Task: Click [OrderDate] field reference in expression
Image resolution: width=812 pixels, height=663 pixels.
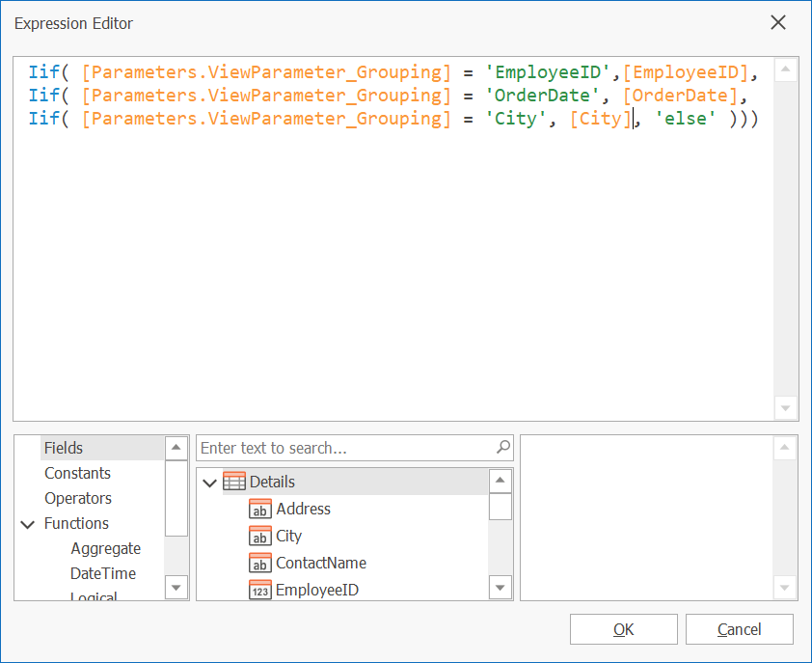Action: [x=680, y=96]
